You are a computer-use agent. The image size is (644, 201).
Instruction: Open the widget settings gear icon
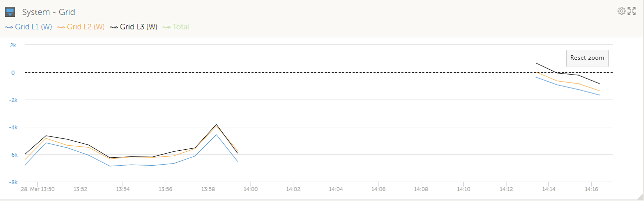point(621,11)
